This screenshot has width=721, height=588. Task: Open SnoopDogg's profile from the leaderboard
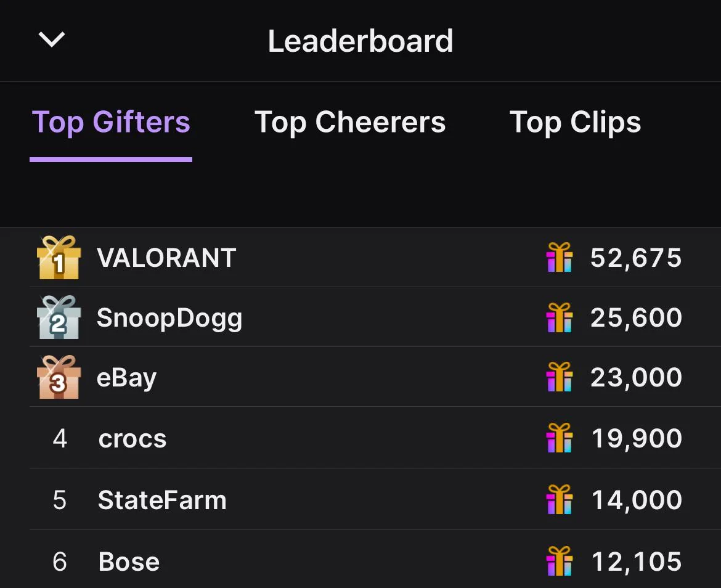[169, 318]
